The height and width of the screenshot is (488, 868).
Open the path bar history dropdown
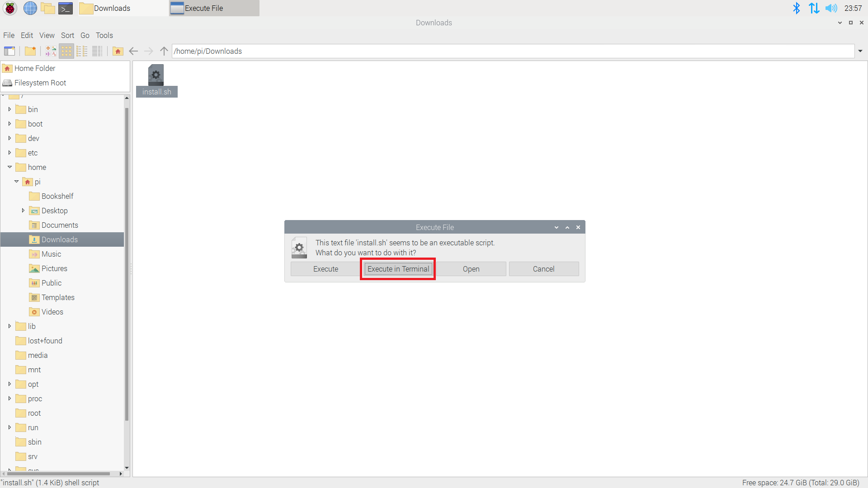coord(860,51)
